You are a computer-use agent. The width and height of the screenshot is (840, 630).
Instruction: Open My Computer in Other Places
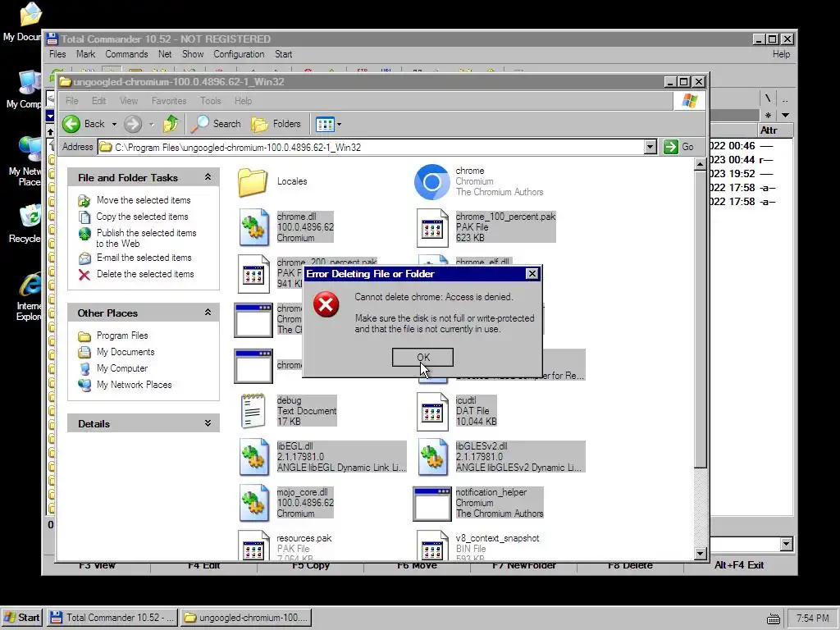coord(122,368)
